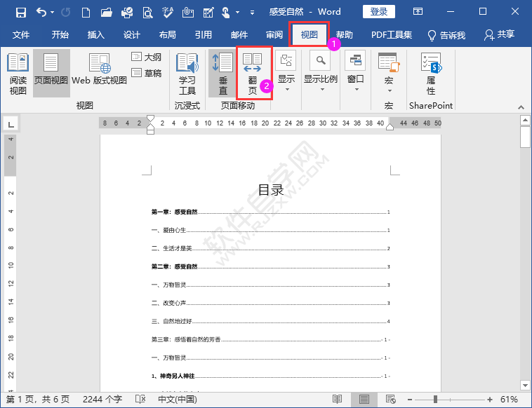Expand the 显示 show options dropdown
Screen dimensions: 532x408
click(286, 72)
